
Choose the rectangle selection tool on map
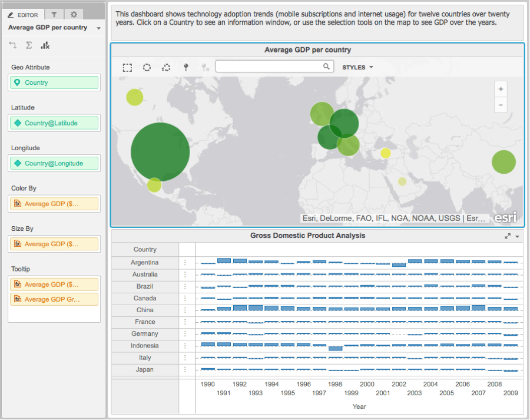[x=127, y=68]
